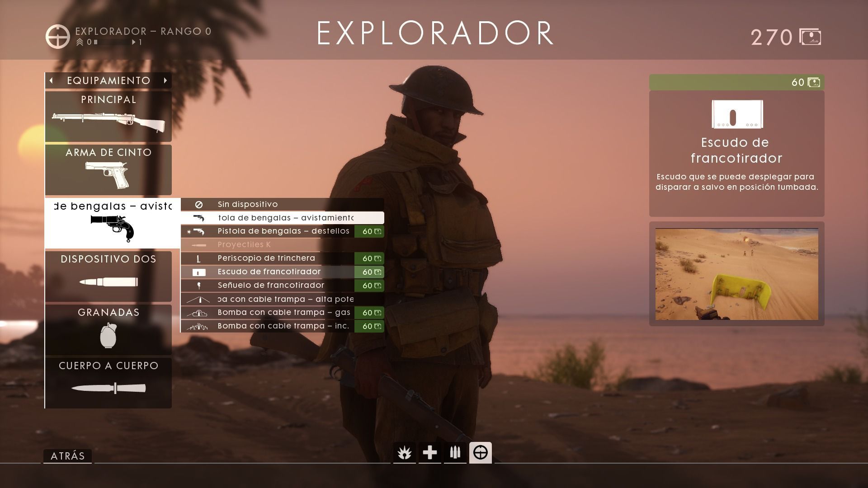Select the Medic class cross icon
The height and width of the screenshot is (488, 868).
pos(429,452)
